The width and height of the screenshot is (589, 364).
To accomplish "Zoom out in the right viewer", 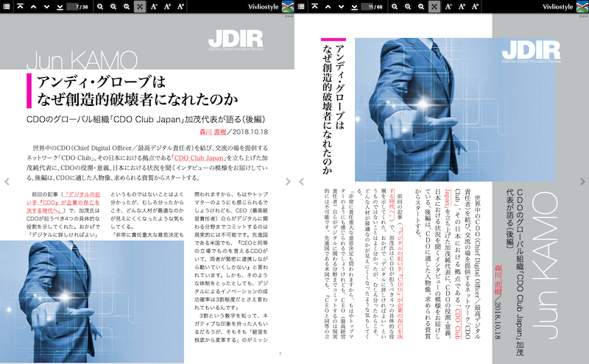I will pos(395,7).
